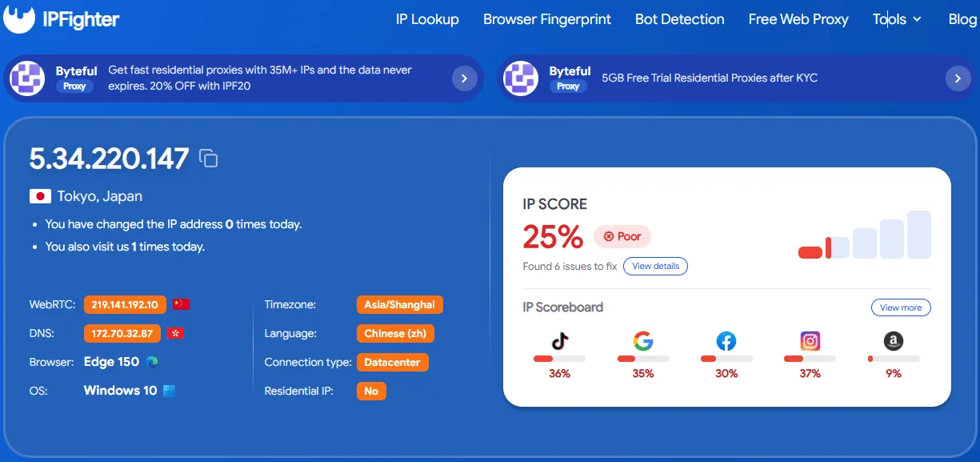
Task: Click the Instagram 37% progress bar
Action: 810,359
